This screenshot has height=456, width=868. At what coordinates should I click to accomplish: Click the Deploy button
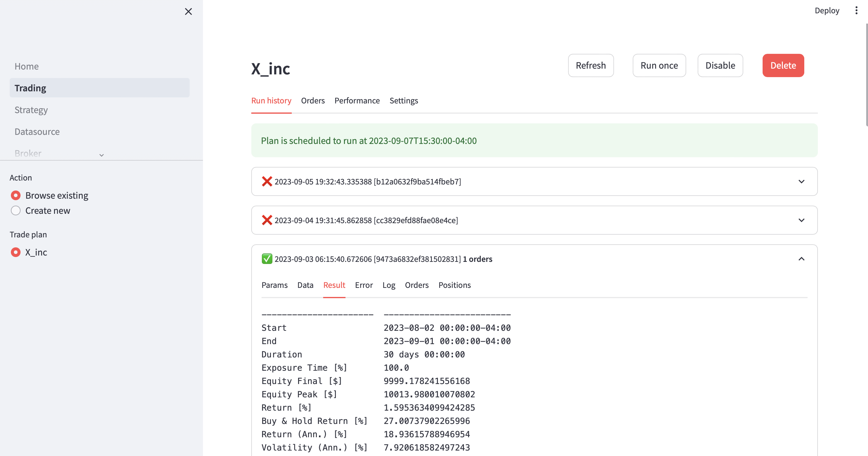827,11
